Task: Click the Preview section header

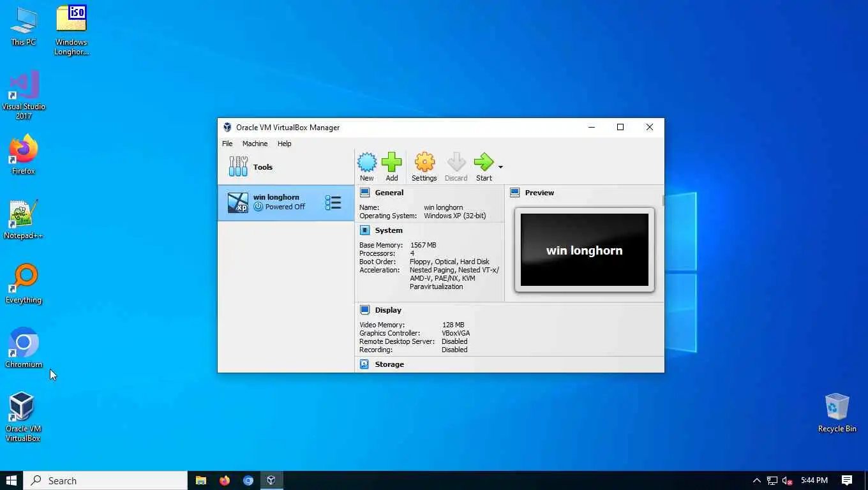Action: coord(539,193)
